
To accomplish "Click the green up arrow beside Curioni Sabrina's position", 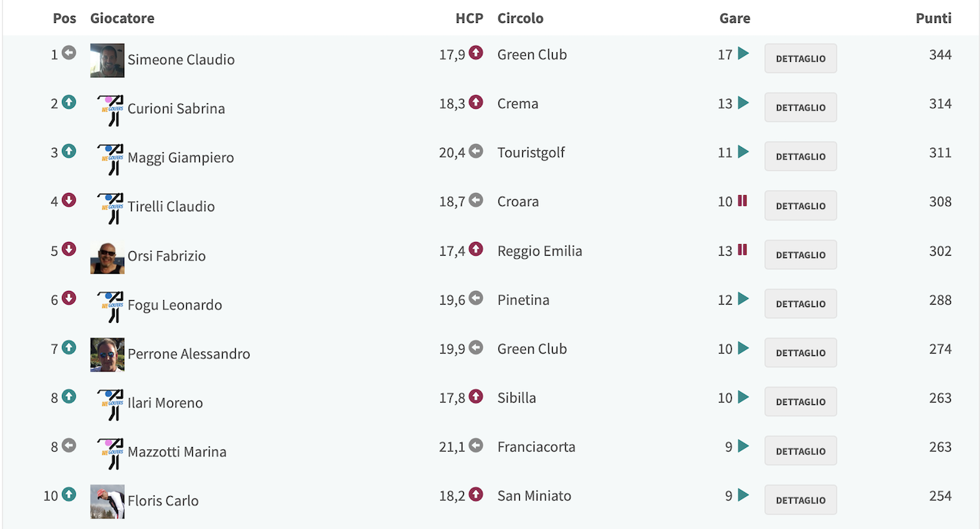I will click(69, 102).
